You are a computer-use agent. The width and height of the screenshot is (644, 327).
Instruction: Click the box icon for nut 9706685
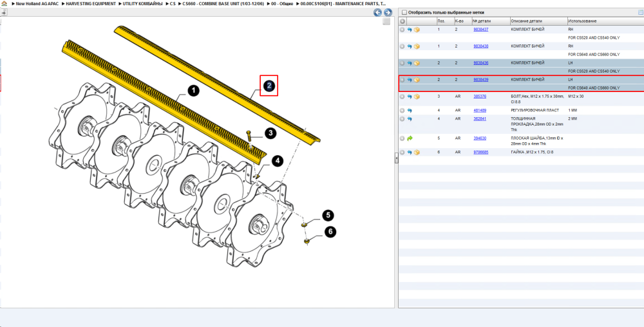click(417, 153)
